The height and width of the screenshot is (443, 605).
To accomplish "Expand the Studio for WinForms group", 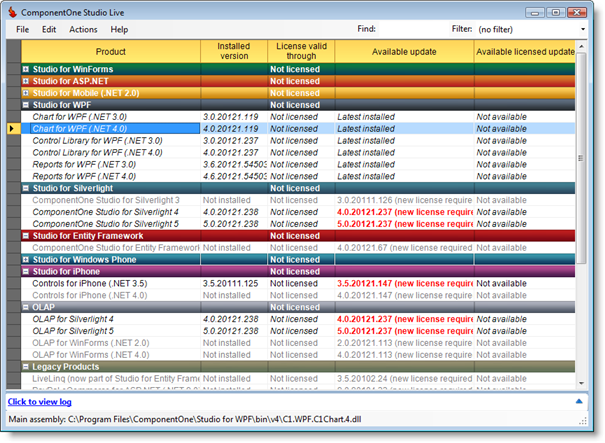I will click(x=27, y=69).
